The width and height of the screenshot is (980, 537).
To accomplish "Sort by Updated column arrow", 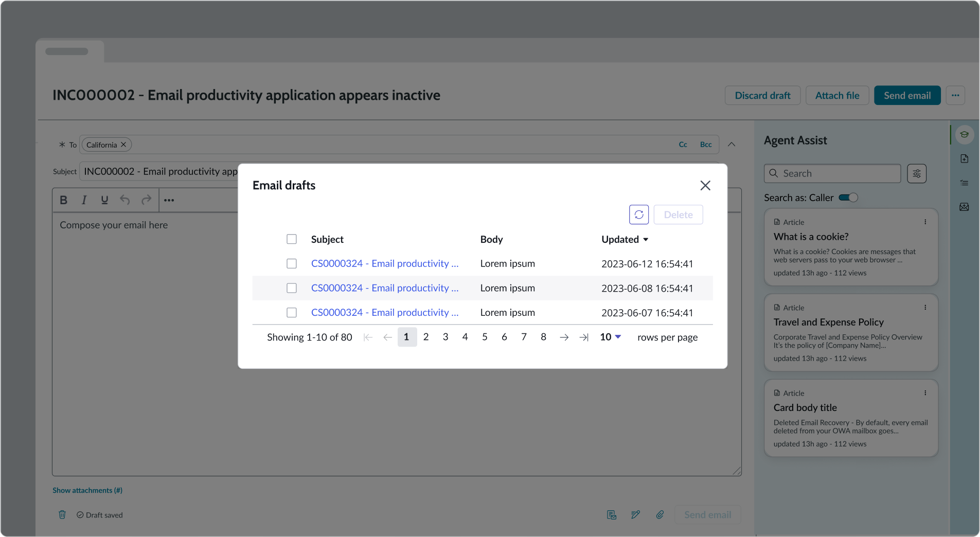I will tap(646, 240).
